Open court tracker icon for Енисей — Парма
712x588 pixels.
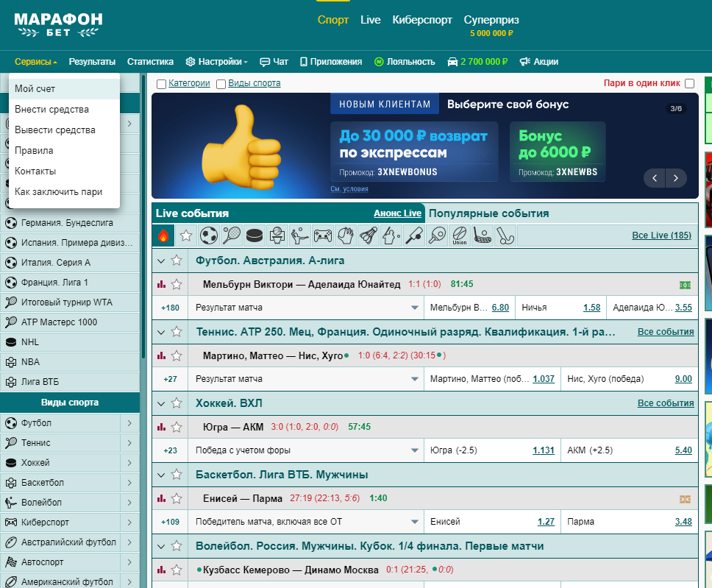coord(685,500)
